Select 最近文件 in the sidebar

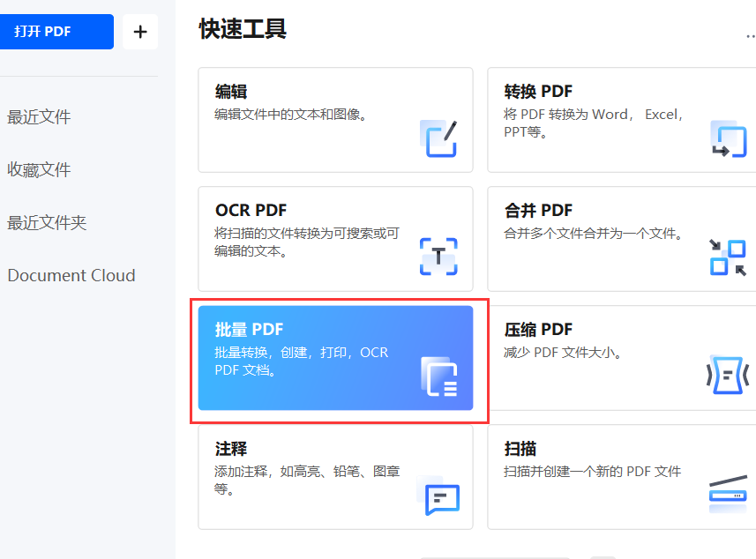point(39,116)
